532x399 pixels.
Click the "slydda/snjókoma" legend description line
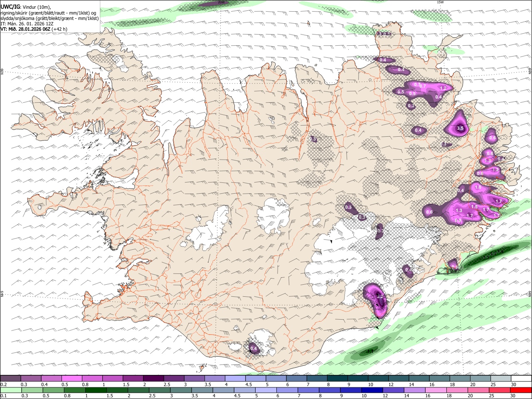(49, 18)
